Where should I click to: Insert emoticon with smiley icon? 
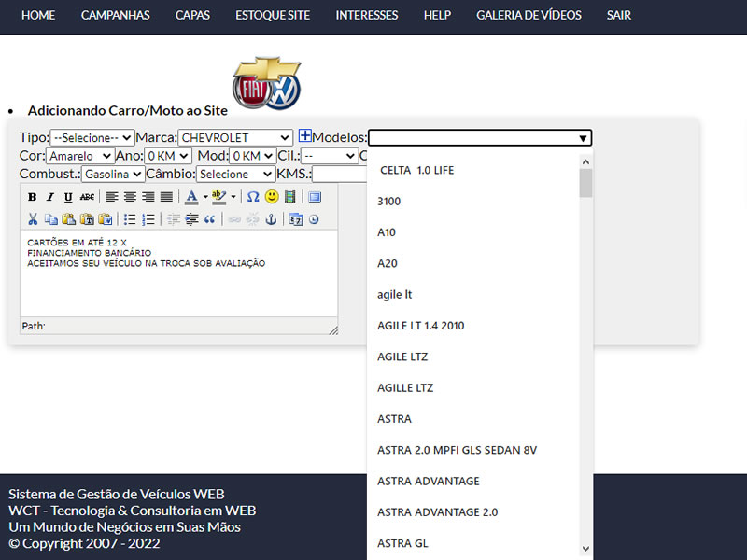[272, 197]
